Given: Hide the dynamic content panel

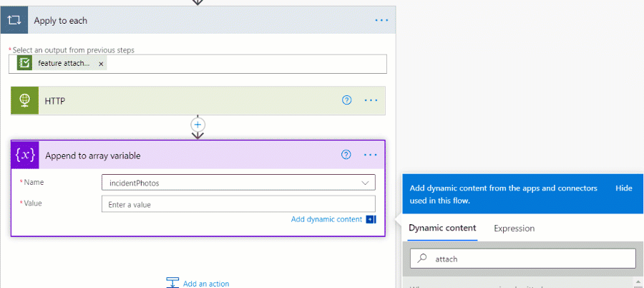Looking at the screenshot, I should point(623,188).
